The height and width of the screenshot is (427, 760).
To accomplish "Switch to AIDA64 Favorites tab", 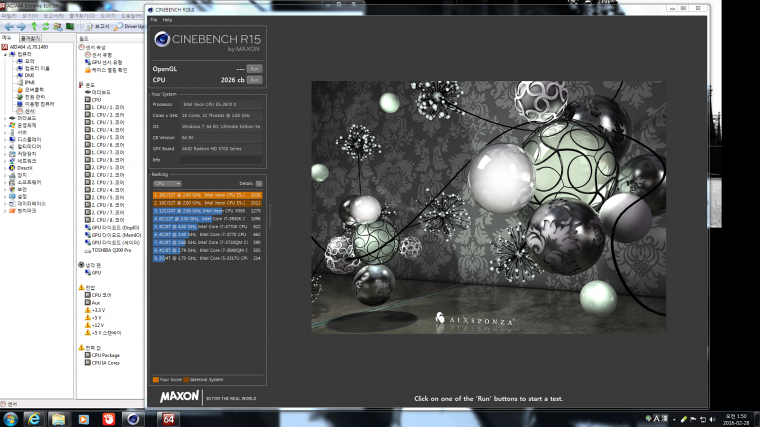I will point(30,38).
